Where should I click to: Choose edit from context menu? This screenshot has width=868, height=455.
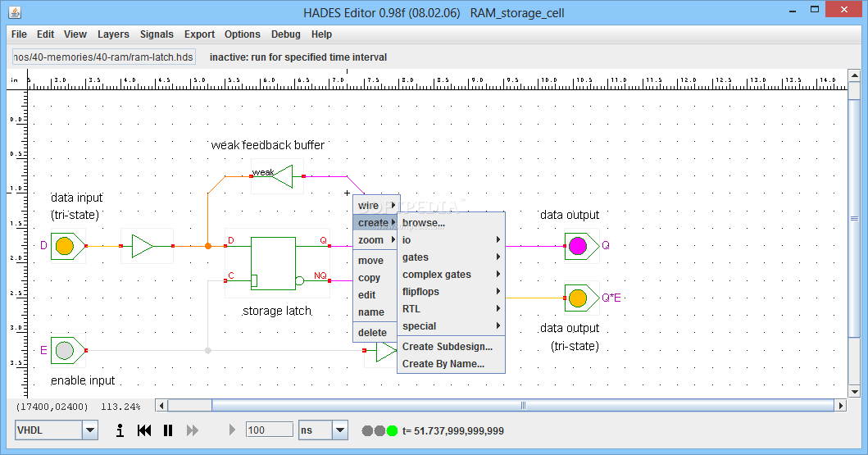click(x=376, y=294)
